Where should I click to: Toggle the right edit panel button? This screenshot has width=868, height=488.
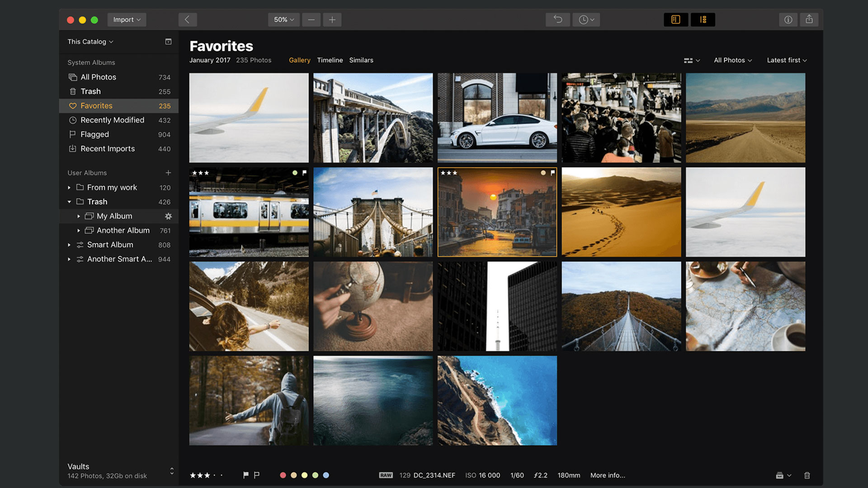(x=703, y=19)
